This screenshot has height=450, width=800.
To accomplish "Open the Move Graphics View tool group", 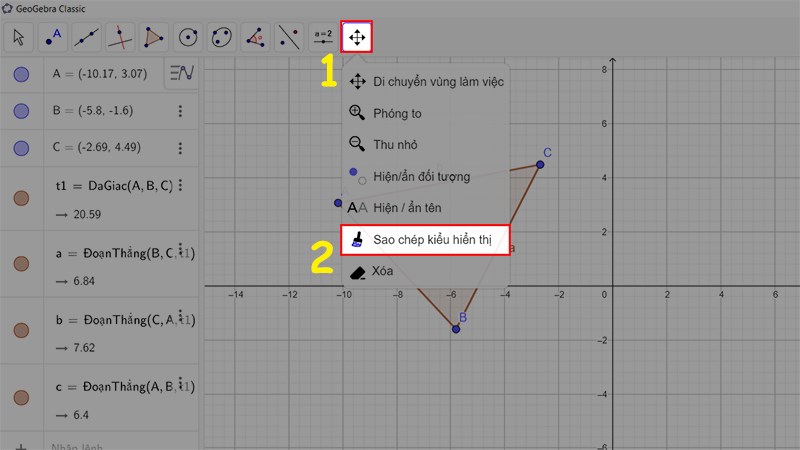I will click(357, 37).
